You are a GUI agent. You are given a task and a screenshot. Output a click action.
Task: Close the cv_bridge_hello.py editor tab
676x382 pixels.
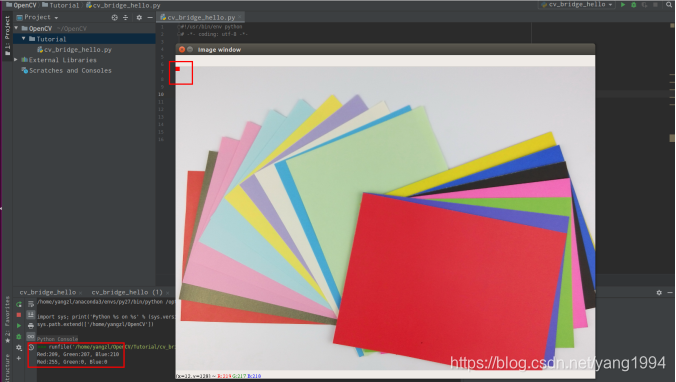(x=240, y=17)
